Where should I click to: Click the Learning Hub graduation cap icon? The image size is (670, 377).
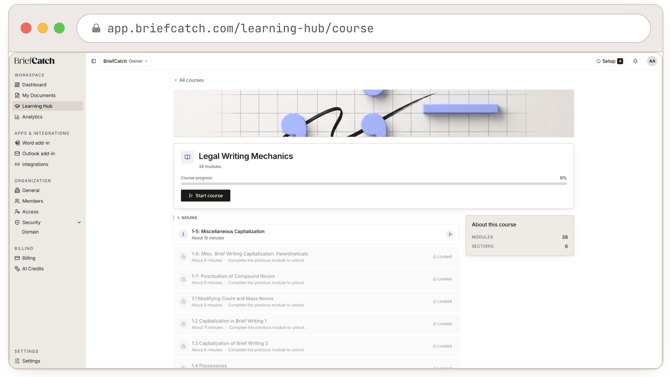(17, 106)
